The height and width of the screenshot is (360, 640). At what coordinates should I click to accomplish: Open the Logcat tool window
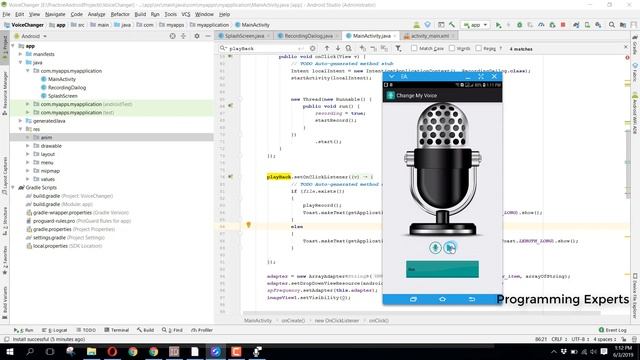55,330
